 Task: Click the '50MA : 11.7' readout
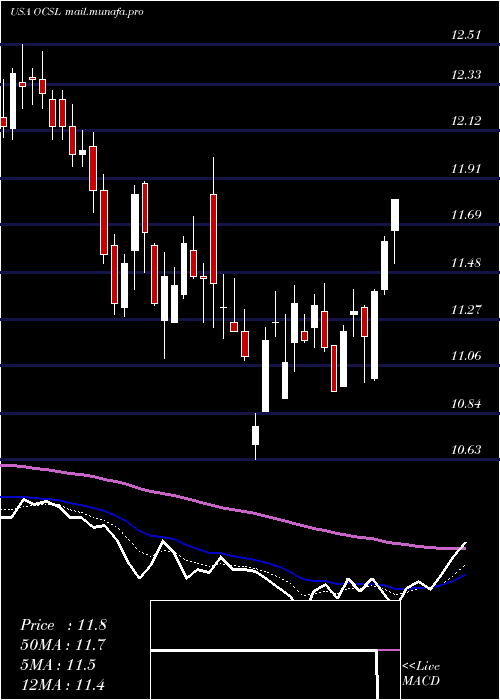coord(63,645)
